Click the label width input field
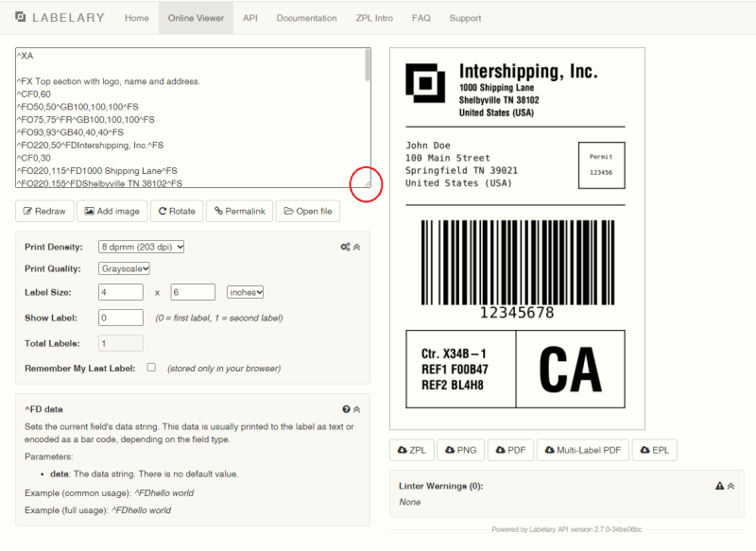Viewport: 756px width, 551px height. [x=121, y=292]
